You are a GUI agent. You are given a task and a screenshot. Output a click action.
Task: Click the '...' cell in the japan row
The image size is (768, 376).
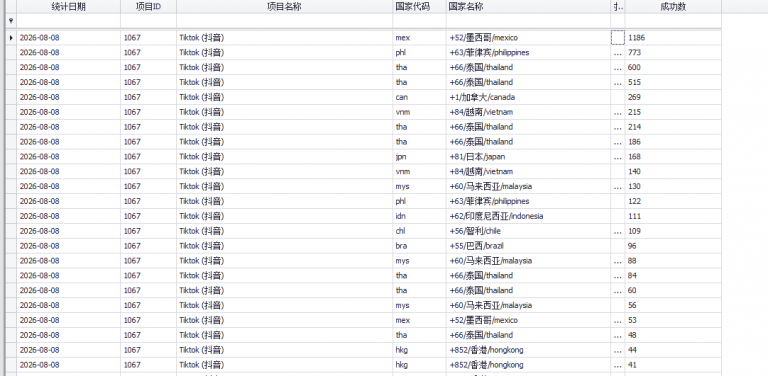pos(618,157)
